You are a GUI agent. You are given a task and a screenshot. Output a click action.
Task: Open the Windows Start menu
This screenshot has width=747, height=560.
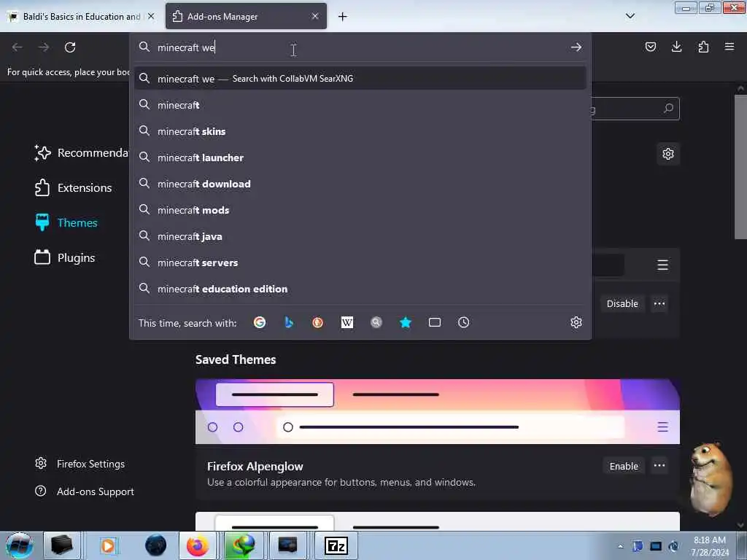point(19,545)
